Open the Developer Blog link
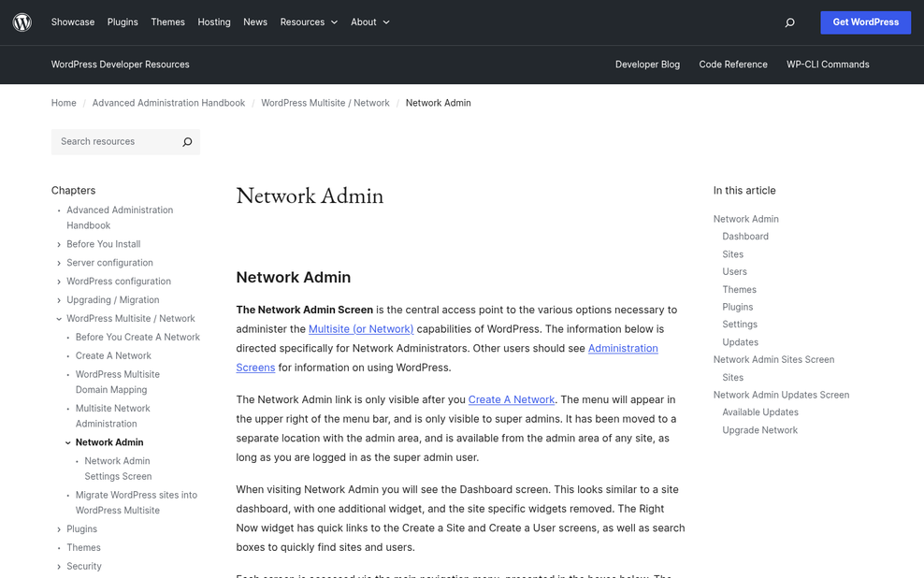This screenshot has height=578, width=924. pos(647,65)
